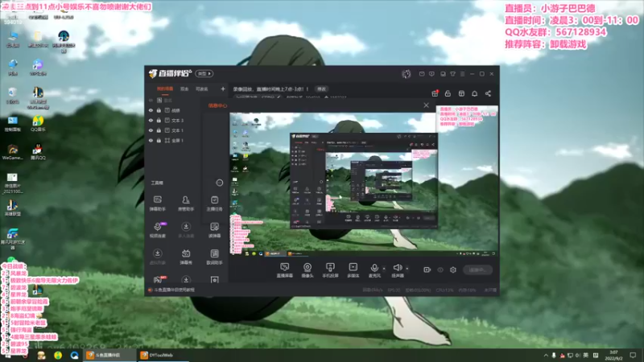Screen dimensions: 644x362
Task: Open the 弹幕助手 (danmaku assistant) tool
Action: click(157, 204)
